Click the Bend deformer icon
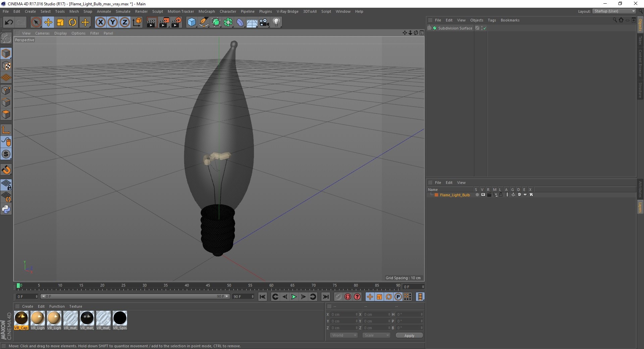Image resolution: width=644 pixels, height=349 pixels. (240, 22)
